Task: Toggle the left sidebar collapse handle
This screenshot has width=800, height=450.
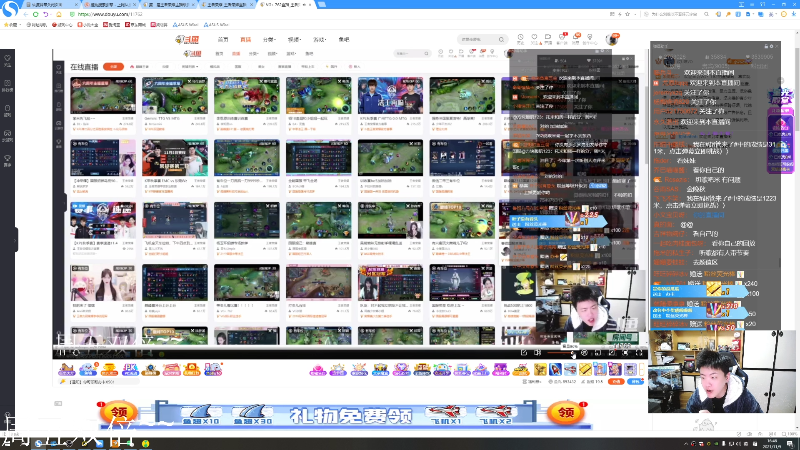Action: pos(16,239)
